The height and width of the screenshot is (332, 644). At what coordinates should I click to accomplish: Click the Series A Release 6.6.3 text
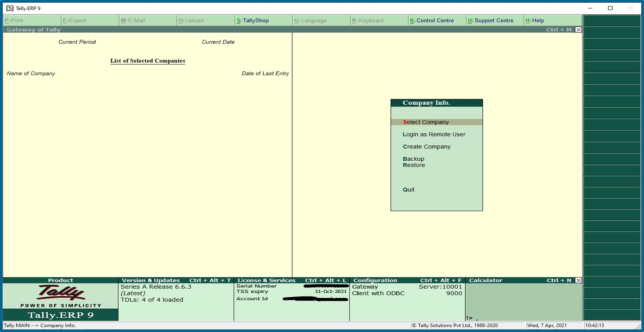tap(156, 287)
